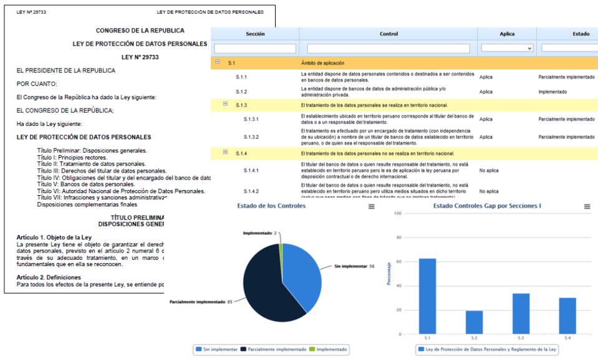Collapse the S.1 Ámbito de aplicación section
The width and height of the screenshot is (598, 364).
click(x=218, y=61)
